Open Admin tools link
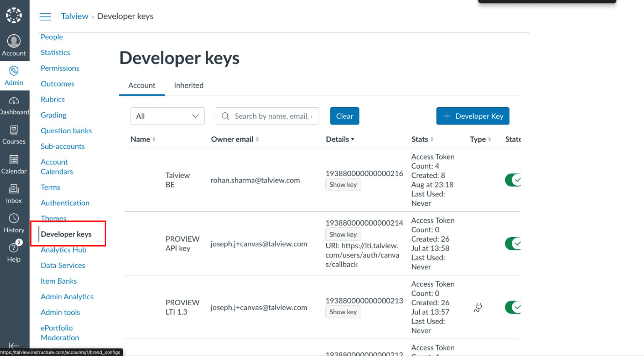 (60, 312)
